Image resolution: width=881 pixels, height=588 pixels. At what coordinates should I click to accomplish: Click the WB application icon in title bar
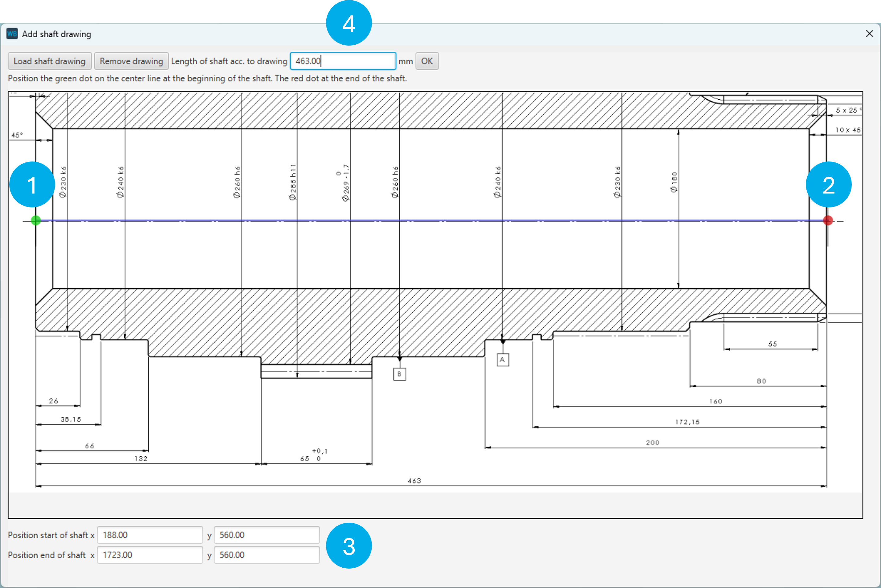[x=12, y=34]
